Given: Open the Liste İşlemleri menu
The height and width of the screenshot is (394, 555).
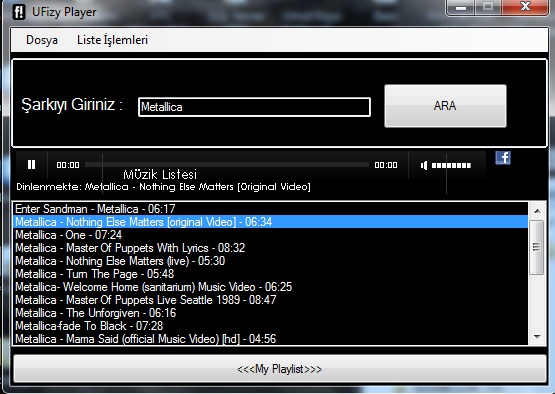Looking at the screenshot, I should tap(112, 40).
